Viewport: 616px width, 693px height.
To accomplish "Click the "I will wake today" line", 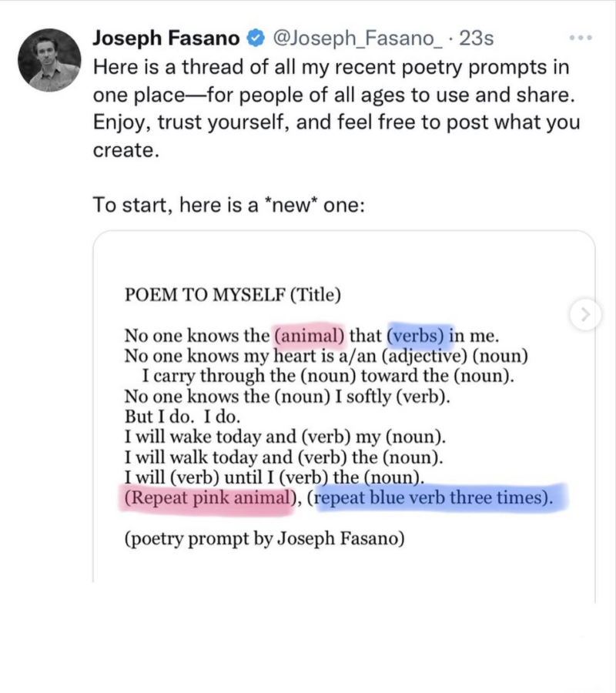I will pos(285,437).
